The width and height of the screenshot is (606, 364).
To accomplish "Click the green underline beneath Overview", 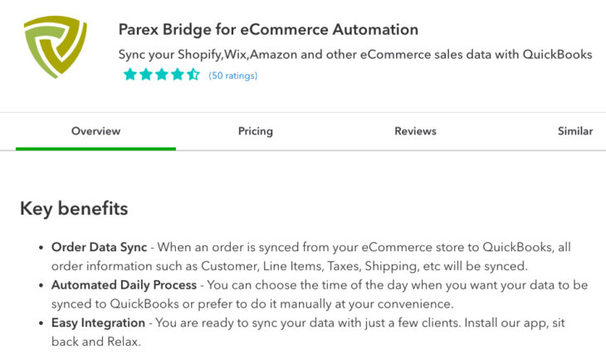I will (95, 148).
